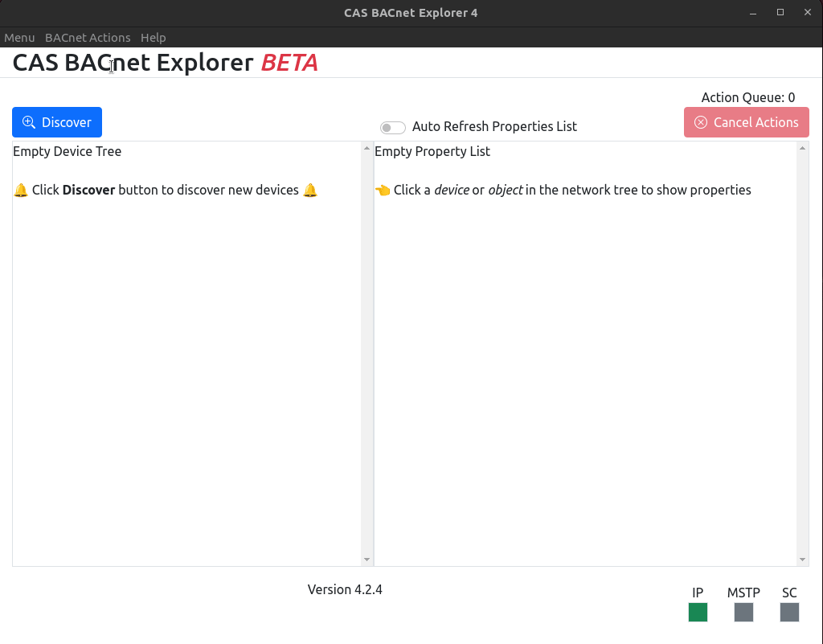Open the Menu menu
Screen dimensions: 823x644
(x=19, y=38)
